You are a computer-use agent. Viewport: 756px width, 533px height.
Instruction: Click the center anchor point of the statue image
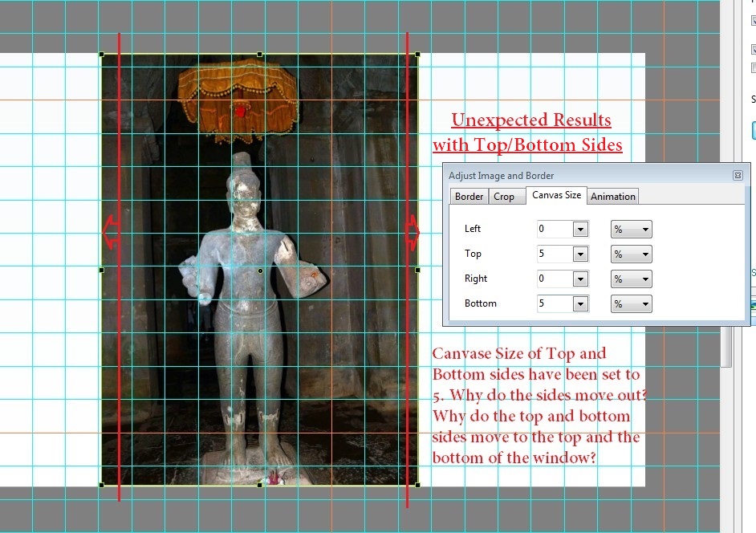pos(260,271)
